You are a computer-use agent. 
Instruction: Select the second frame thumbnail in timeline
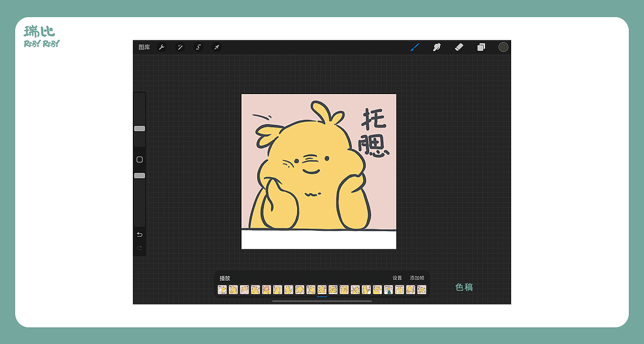pos(233,290)
